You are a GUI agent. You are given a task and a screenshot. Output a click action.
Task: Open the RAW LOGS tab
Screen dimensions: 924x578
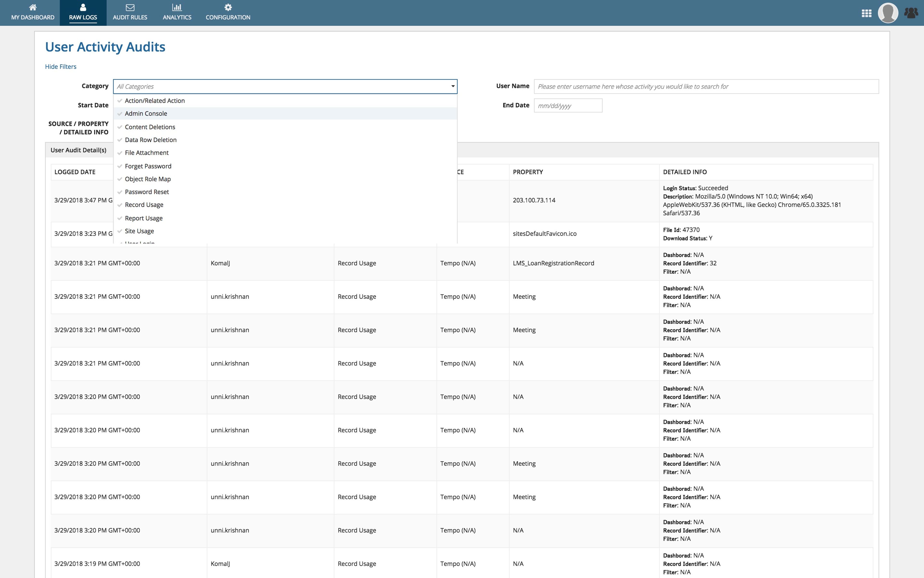[83, 13]
